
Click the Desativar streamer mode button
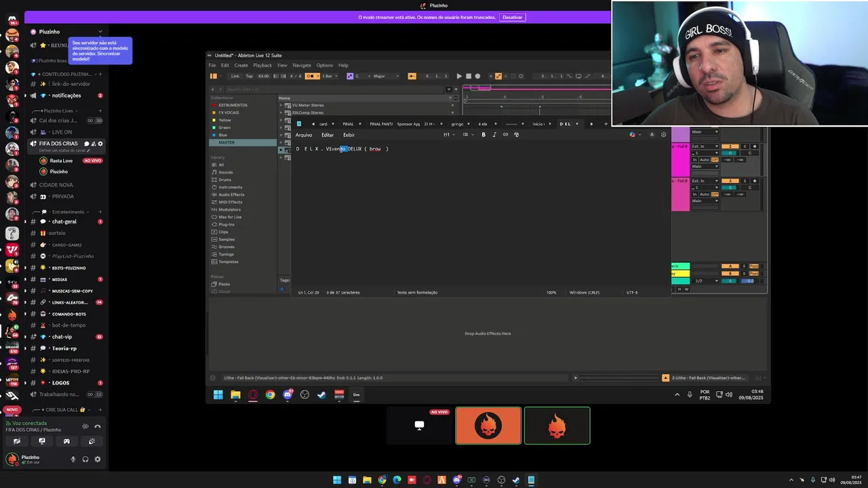click(513, 17)
